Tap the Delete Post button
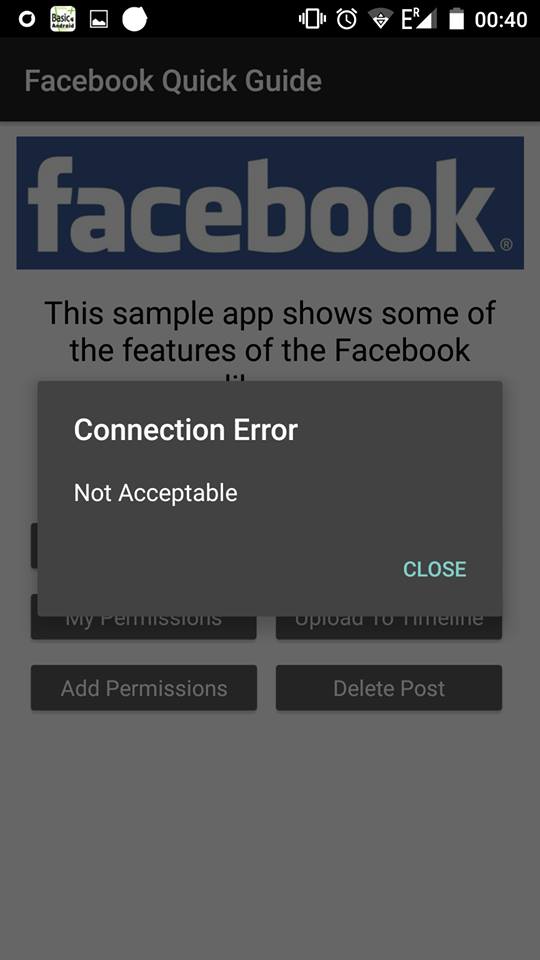This screenshot has width=540, height=960. pos(389,688)
